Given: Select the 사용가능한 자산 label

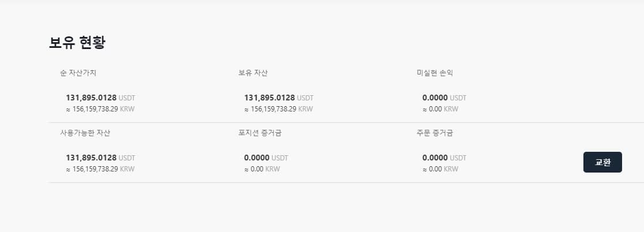Looking at the screenshot, I should pos(85,133).
